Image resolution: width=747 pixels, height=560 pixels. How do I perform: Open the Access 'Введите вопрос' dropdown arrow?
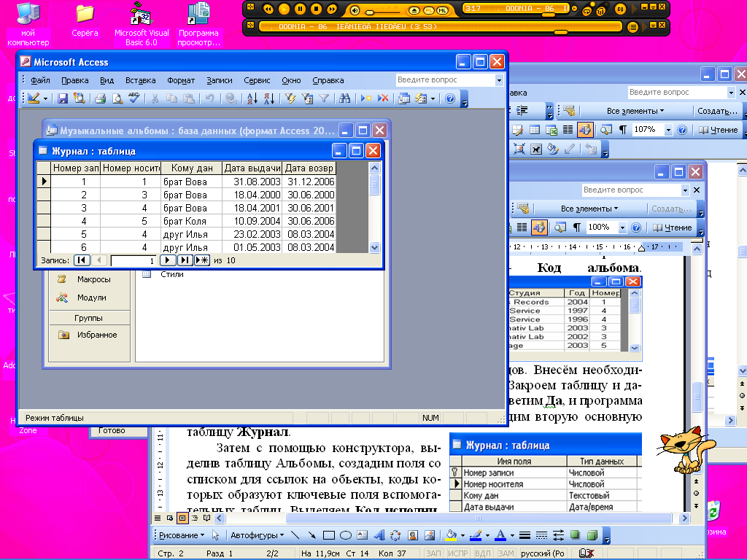[499, 80]
